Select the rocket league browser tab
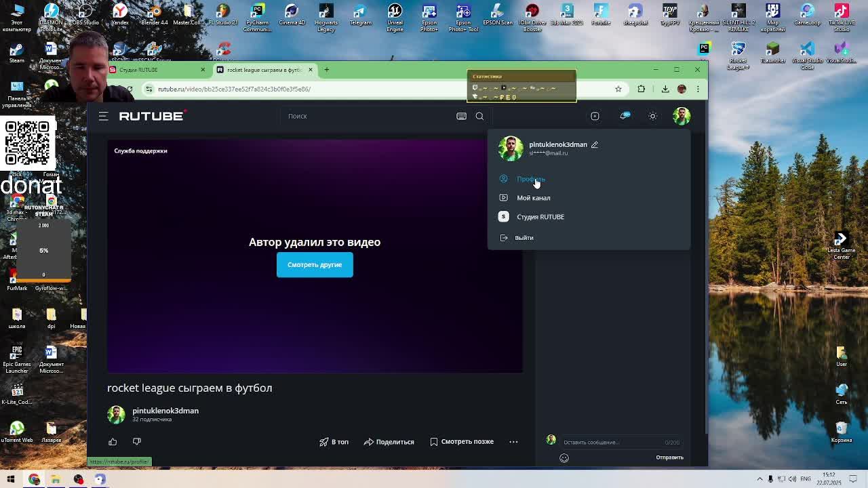 tap(264, 70)
